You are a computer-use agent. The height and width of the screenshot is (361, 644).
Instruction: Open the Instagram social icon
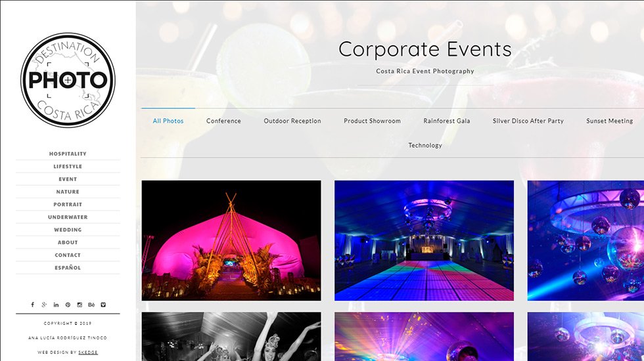pyautogui.click(x=80, y=305)
